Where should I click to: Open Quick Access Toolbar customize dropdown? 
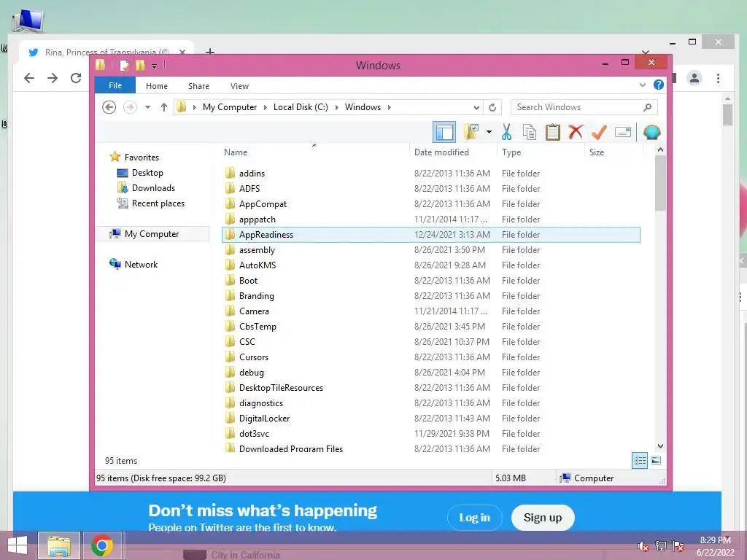(x=155, y=66)
